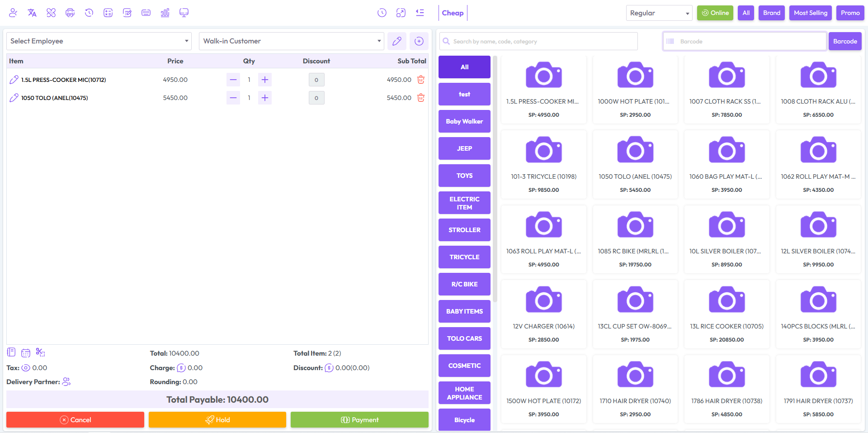Screen dimensions: 868x433
Task: Expand the Walk-in Customer dropdown
Action: 291,41
